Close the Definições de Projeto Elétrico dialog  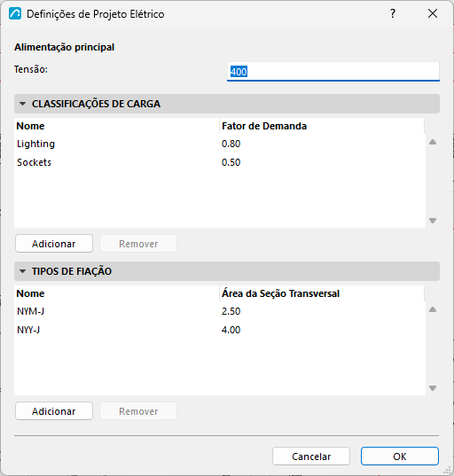pos(433,13)
